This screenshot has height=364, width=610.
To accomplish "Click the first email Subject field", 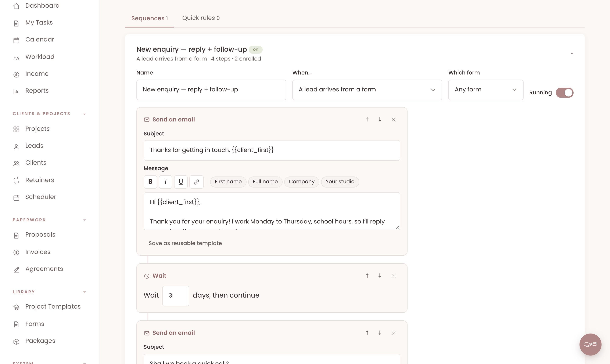I will click(x=272, y=150).
